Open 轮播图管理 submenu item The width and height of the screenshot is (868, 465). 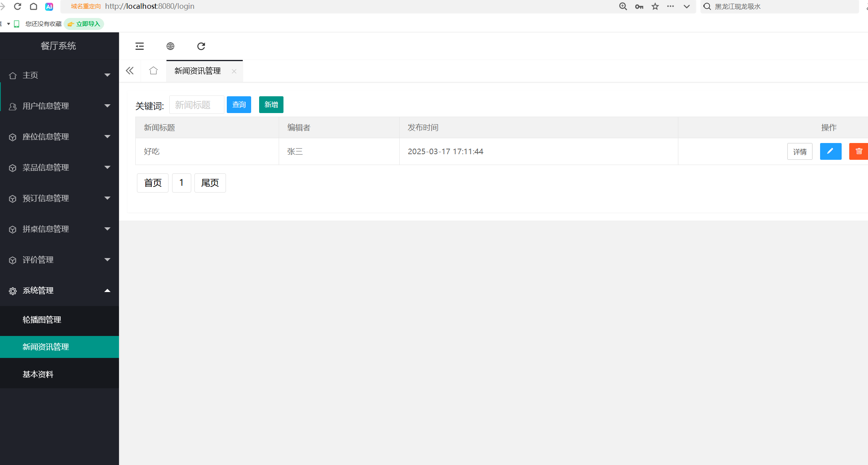pos(42,320)
